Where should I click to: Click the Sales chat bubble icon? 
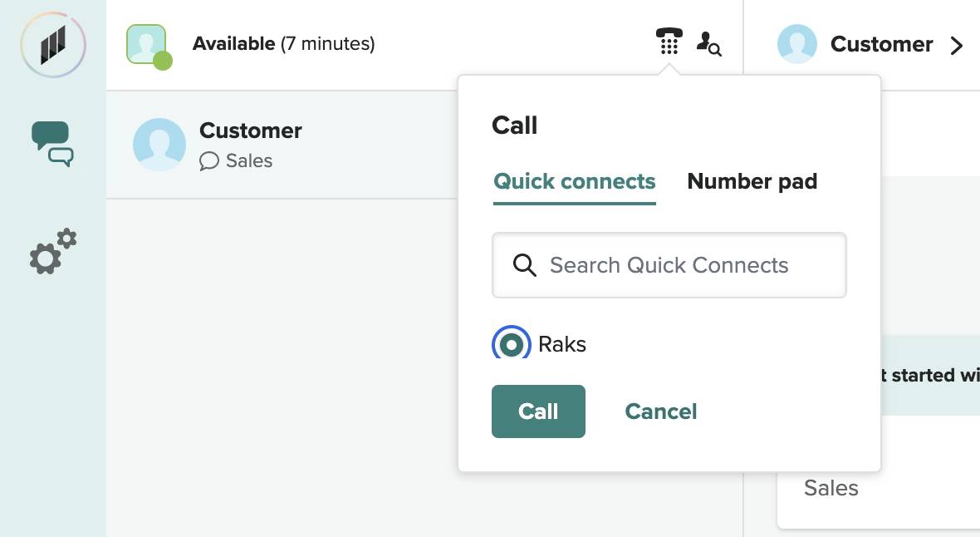pos(208,161)
